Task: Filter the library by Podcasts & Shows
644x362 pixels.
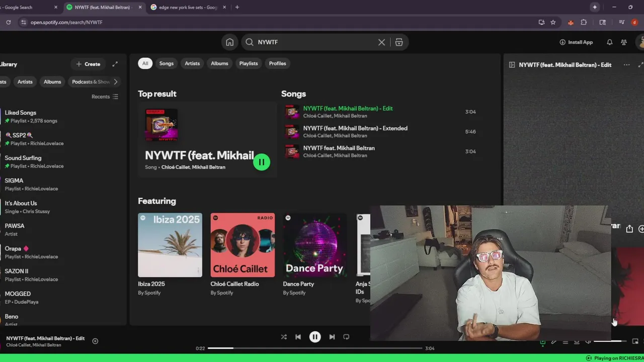Action: click(x=90, y=82)
